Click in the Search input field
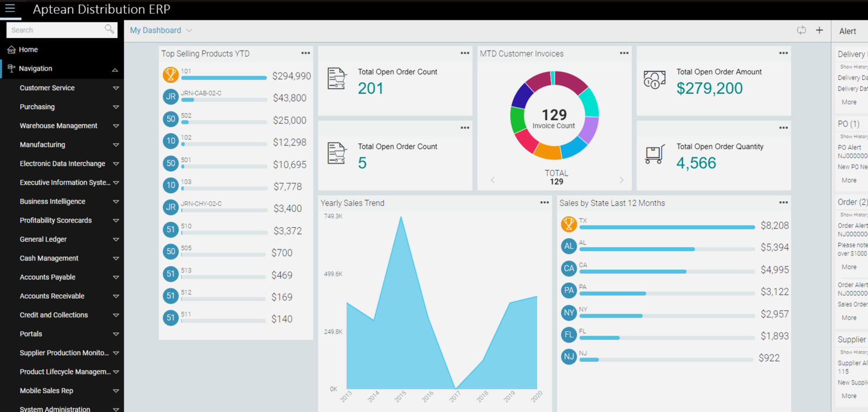868x412 pixels. [56, 30]
